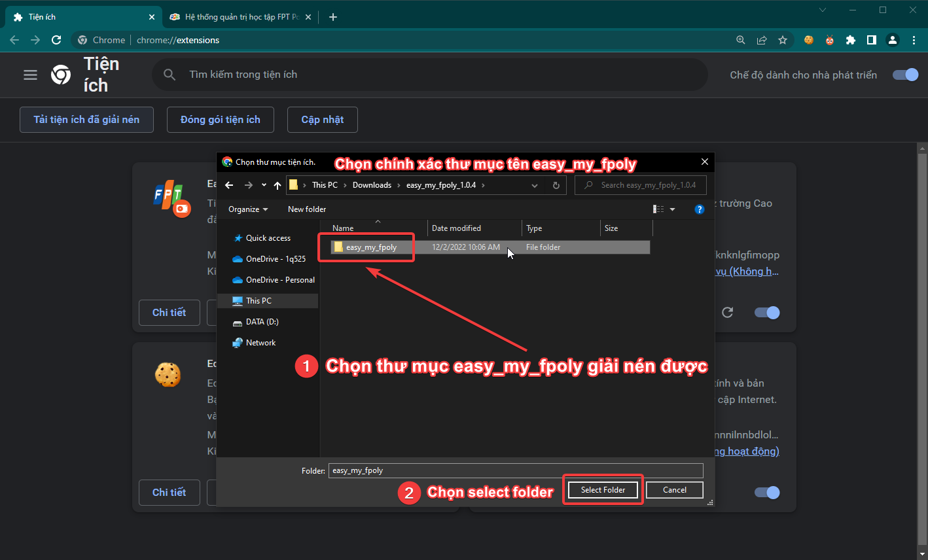Open the hamburger menu on extensions page
The image size is (928, 560).
[x=30, y=75]
